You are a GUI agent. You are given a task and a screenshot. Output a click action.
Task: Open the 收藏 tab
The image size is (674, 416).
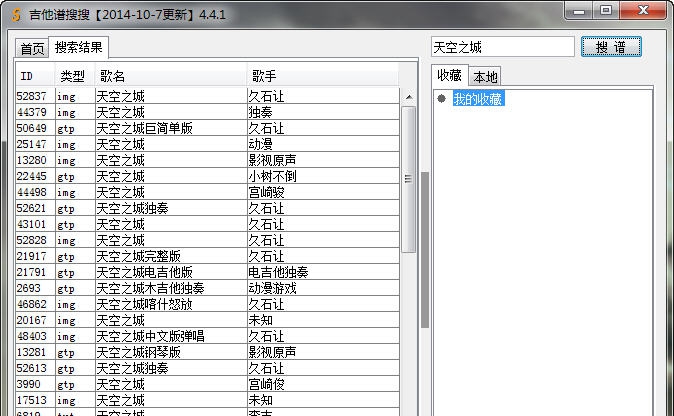click(x=449, y=75)
